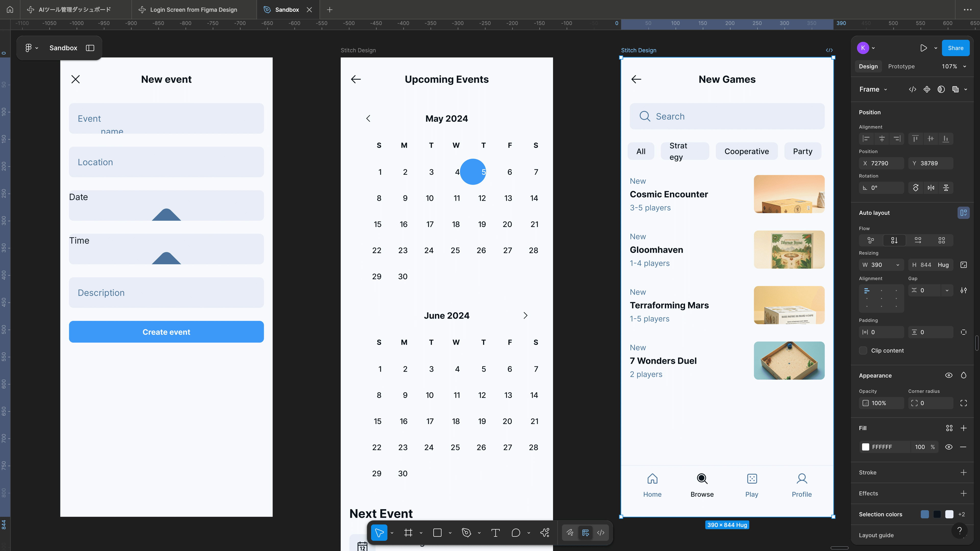This screenshot has height=551, width=980.
Task: Toggle Appearance layer visibility eye
Action: 949,375
